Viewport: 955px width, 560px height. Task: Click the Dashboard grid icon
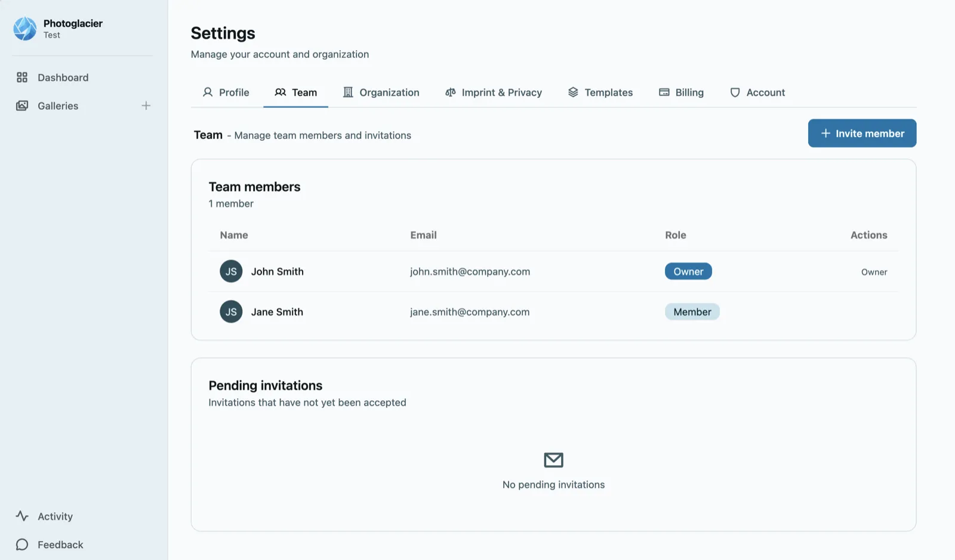(22, 78)
